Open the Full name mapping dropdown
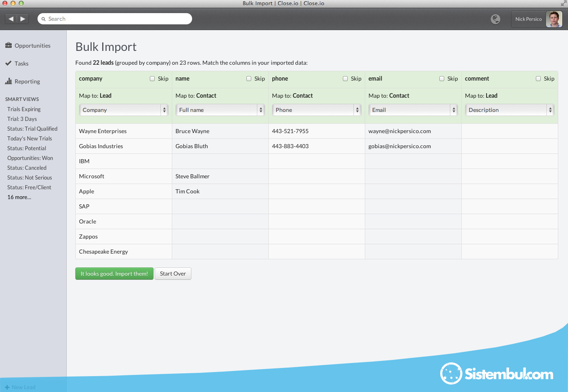 click(220, 110)
